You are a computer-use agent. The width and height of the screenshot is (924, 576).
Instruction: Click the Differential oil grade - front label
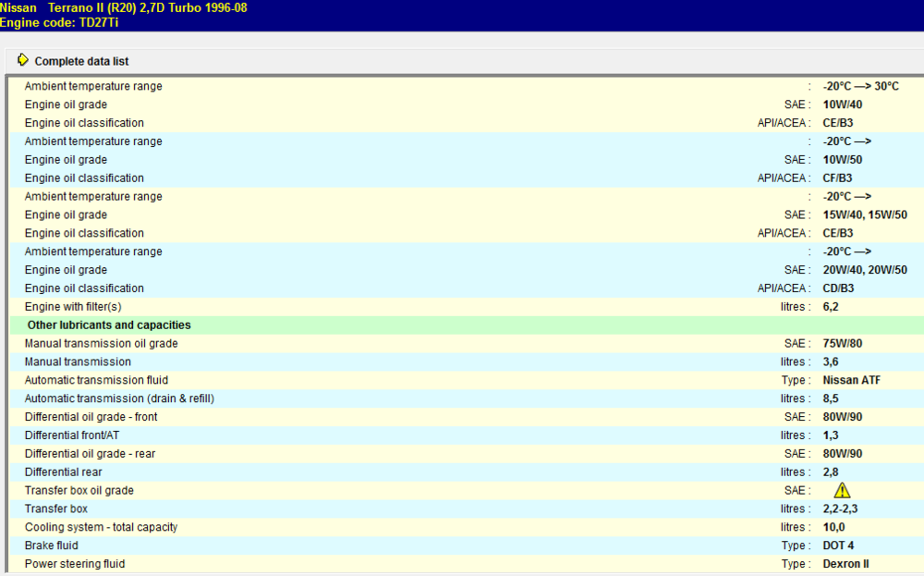point(91,417)
